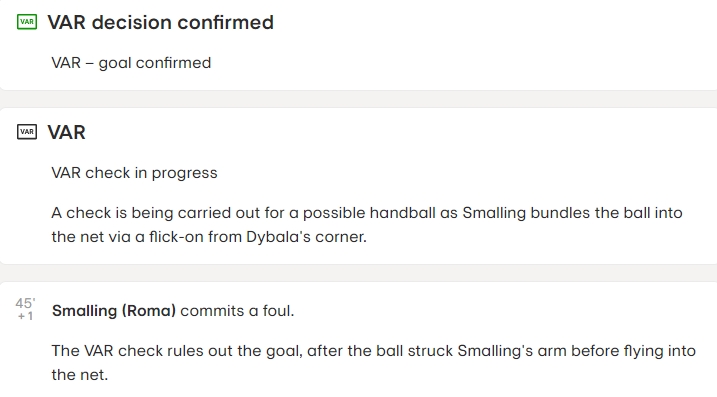Click the 'VAR check in progress' line
Image resolution: width=717 pixels, height=397 pixels.
[x=134, y=173]
